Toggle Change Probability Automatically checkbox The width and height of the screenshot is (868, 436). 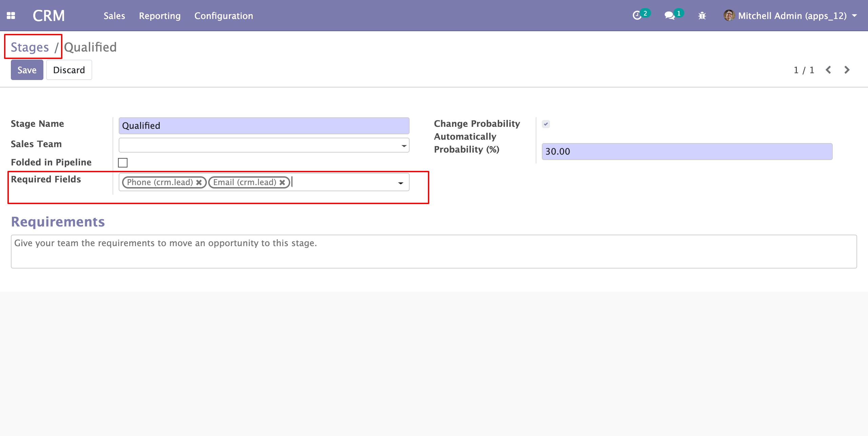pos(546,124)
